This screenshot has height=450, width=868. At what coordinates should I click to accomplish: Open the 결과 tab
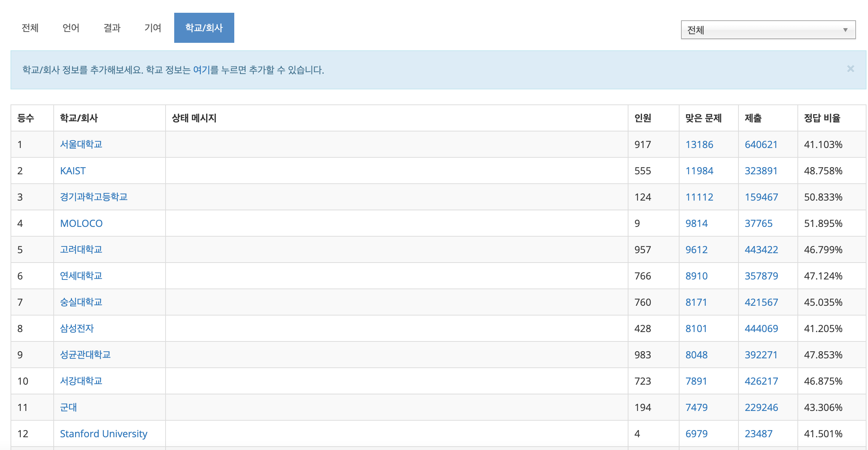112,28
